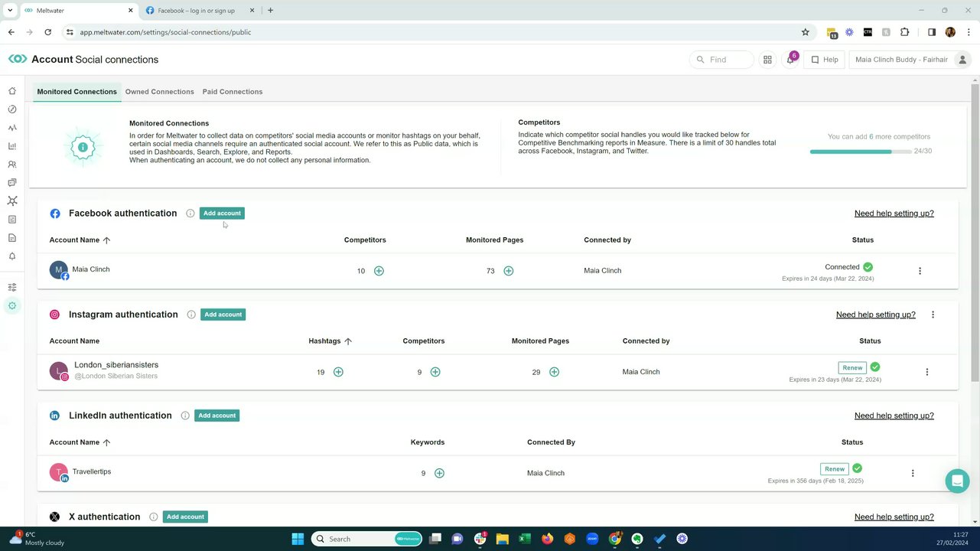Show info tooltip for X authentication
This screenshot has width=980, height=551.
[x=154, y=517]
